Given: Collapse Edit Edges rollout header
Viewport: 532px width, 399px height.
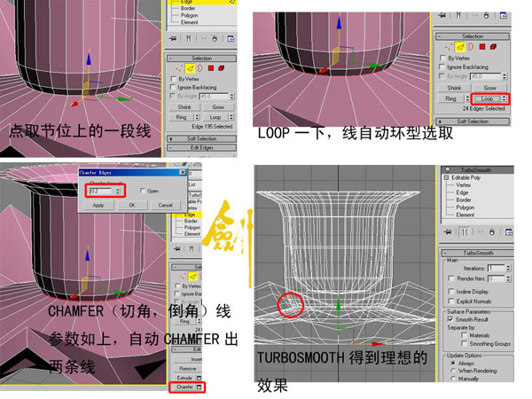Looking at the screenshot, I should point(201,147).
